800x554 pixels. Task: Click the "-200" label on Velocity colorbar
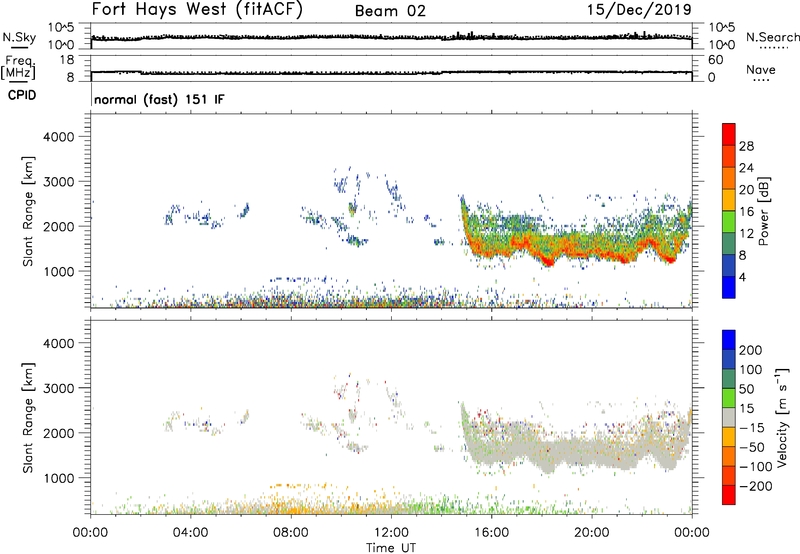tap(755, 486)
